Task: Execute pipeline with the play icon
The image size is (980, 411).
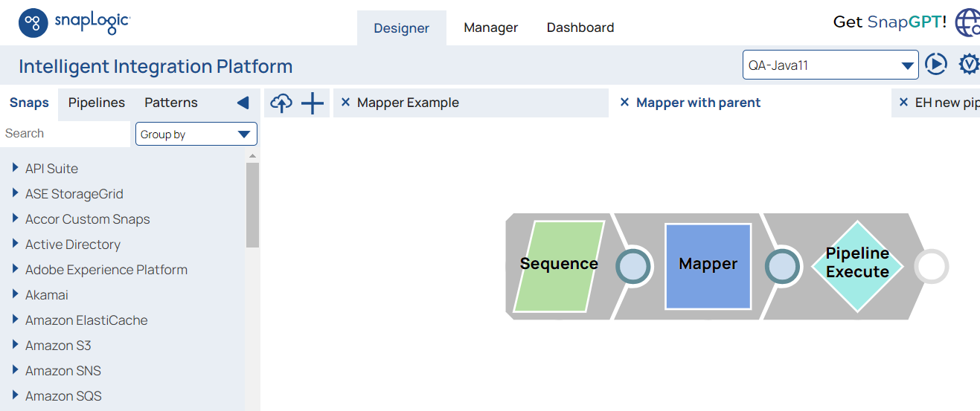Action: point(935,65)
